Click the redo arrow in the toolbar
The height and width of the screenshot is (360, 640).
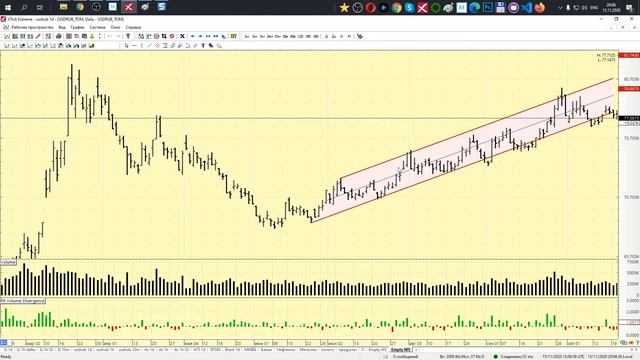118,36
